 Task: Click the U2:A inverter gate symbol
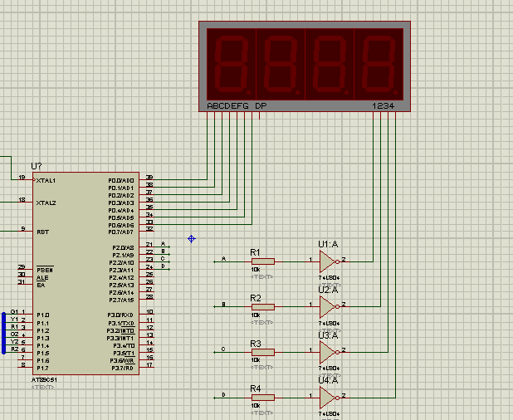pos(328,307)
